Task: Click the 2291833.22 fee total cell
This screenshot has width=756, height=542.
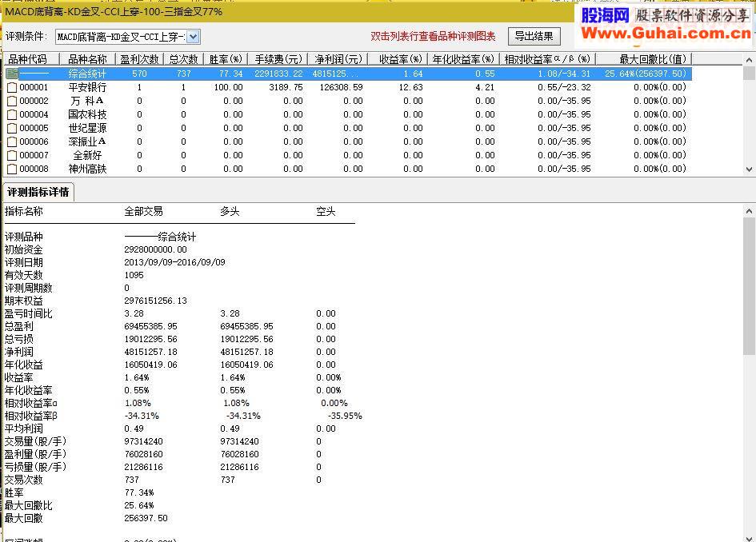Action: point(278,74)
